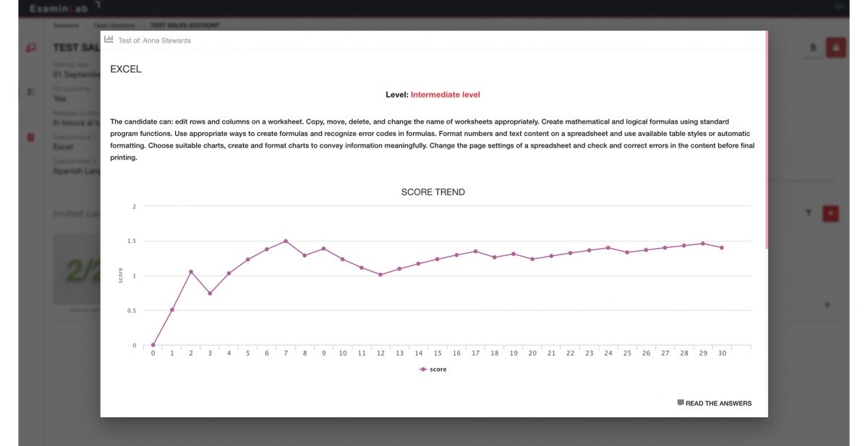Screen dimensions: 868x446
Task: Open the candidate filter funnel icon
Action: click(810, 213)
